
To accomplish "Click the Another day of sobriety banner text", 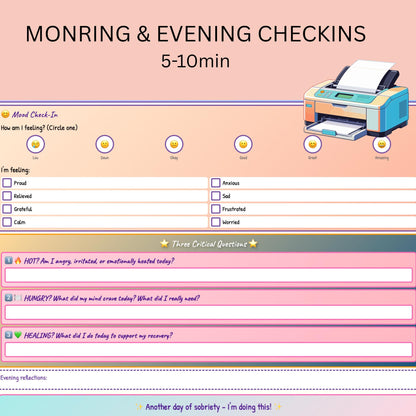I will click(x=208, y=407).
